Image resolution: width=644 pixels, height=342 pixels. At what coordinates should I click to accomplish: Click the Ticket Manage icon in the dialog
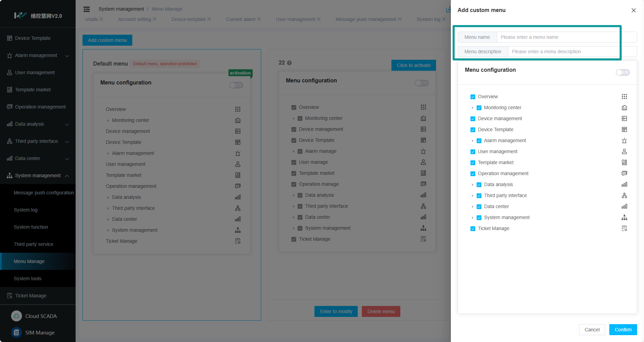[x=624, y=228]
